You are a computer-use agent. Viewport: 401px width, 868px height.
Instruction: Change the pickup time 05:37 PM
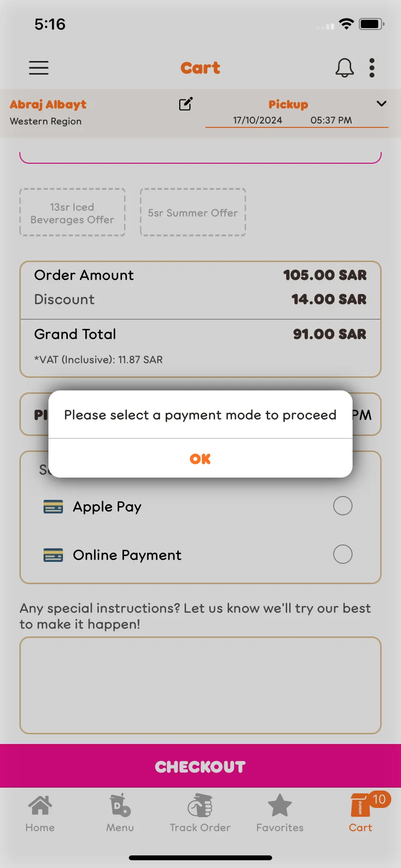[331, 120]
